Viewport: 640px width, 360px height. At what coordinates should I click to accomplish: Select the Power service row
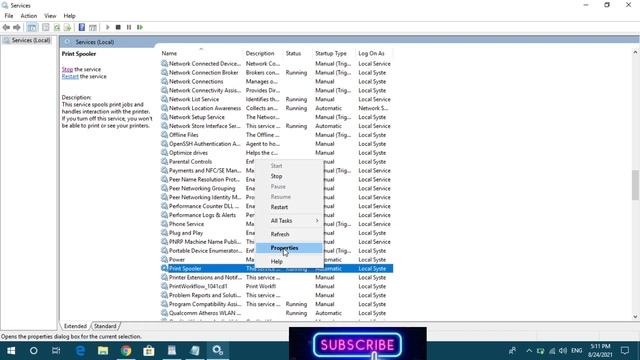coord(207,260)
